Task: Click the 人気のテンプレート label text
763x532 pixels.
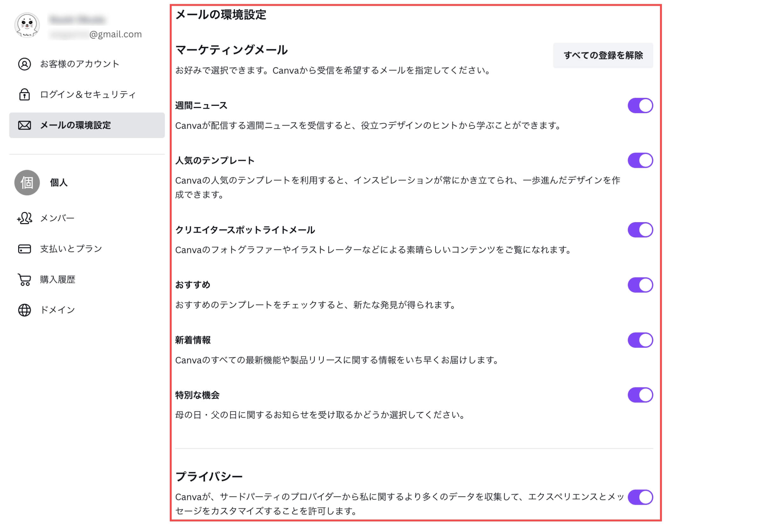Action: click(x=215, y=161)
